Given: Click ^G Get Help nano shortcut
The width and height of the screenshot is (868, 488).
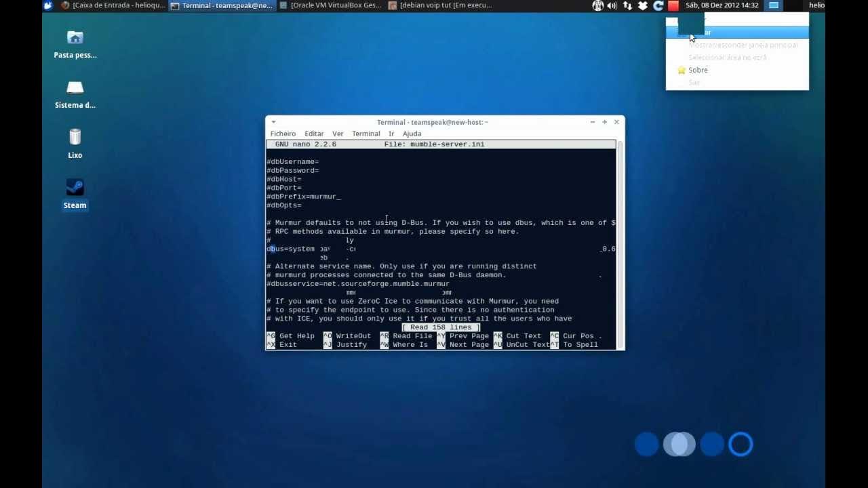Looking at the screenshot, I should tap(291, 336).
